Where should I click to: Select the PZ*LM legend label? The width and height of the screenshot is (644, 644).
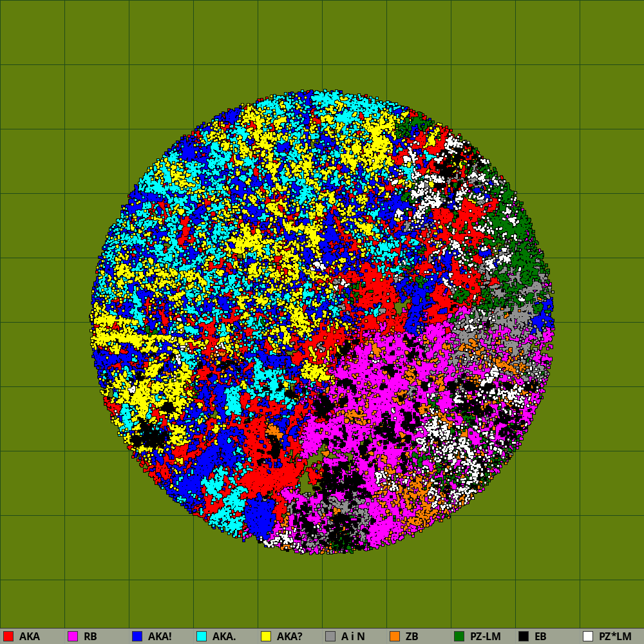pyautogui.click(x=615, y=637)
